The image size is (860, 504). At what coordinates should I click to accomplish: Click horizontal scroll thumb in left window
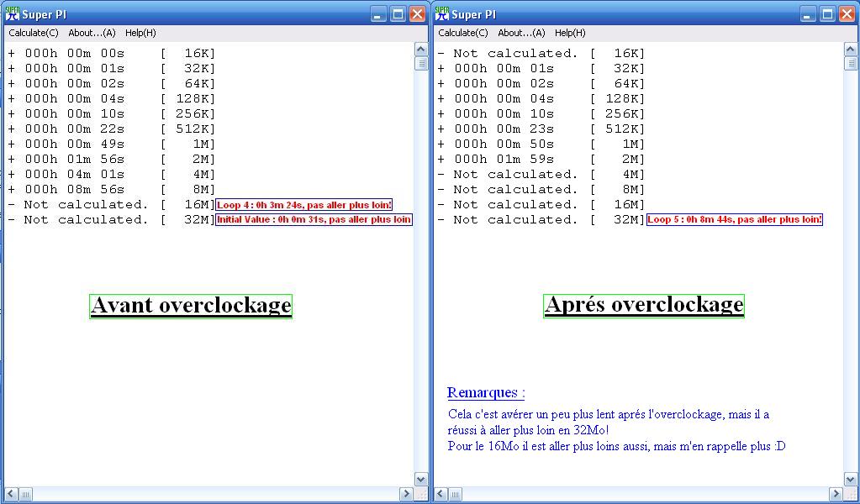click(x=25, y=494)
